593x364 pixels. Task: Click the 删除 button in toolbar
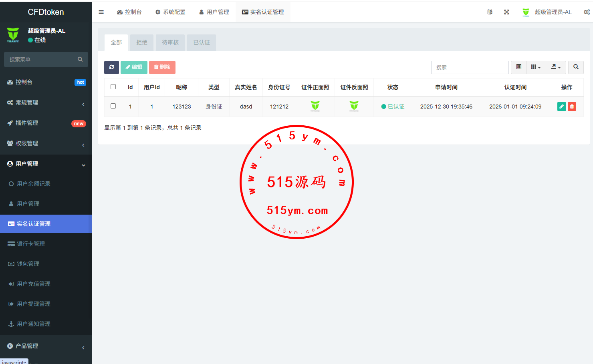coord(162,67)
